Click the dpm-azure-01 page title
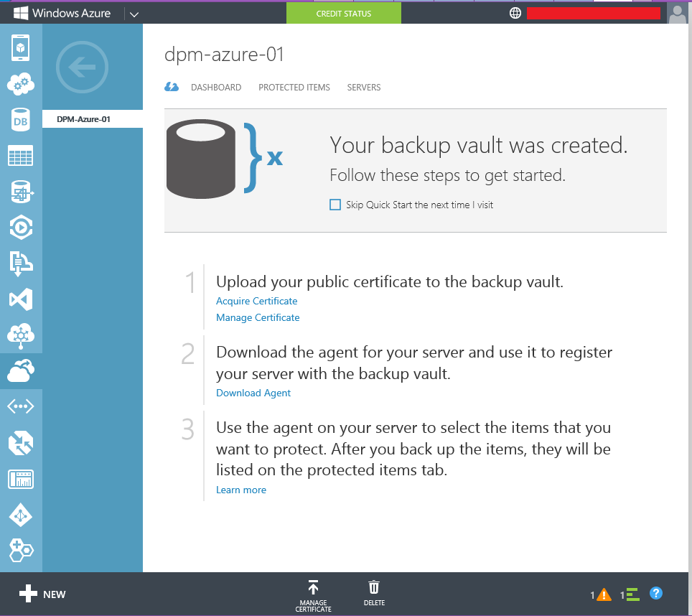Image resolution: width=692 pixels, height=616 pixels. (224, 55)
